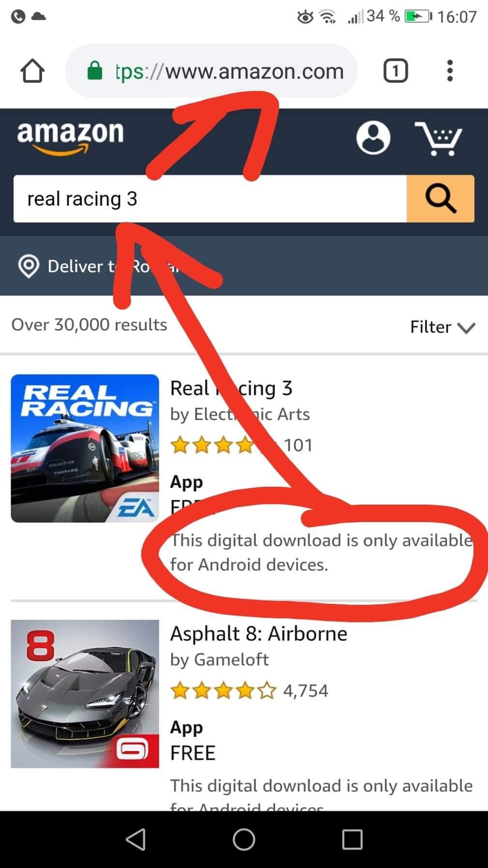Focus the 'real racing 3' search field

210,199
